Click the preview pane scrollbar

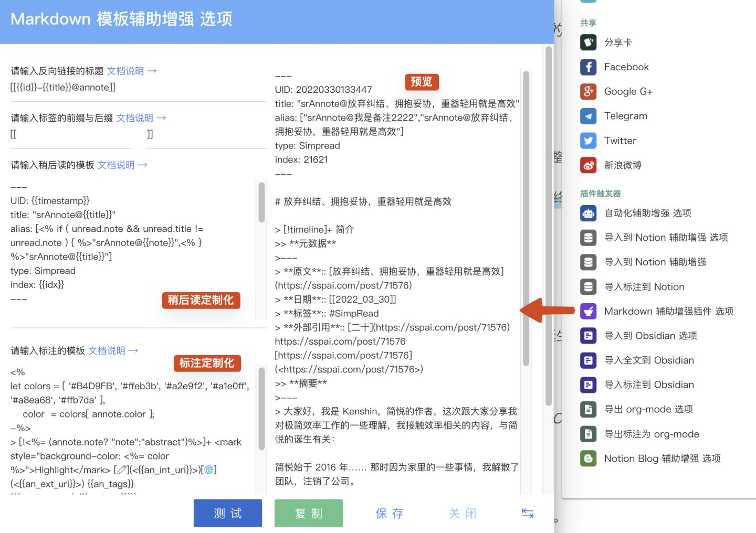coord(526,219)
